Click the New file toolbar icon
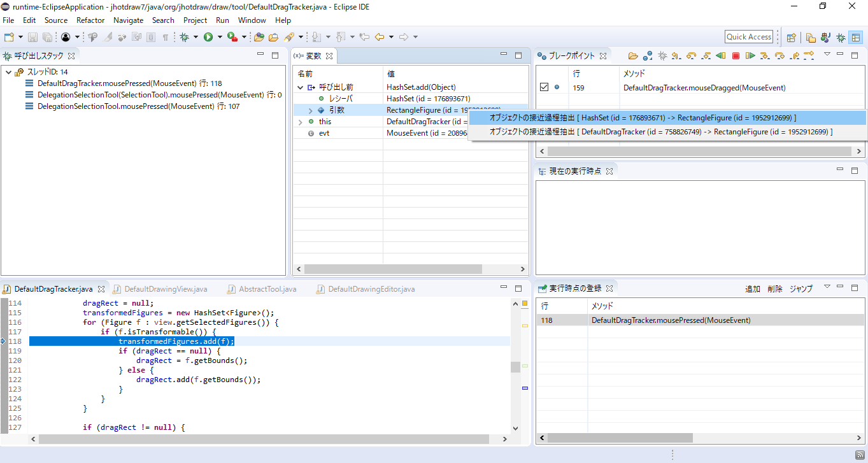This screenshot has height=463, width=868. [x=9, y=37]
